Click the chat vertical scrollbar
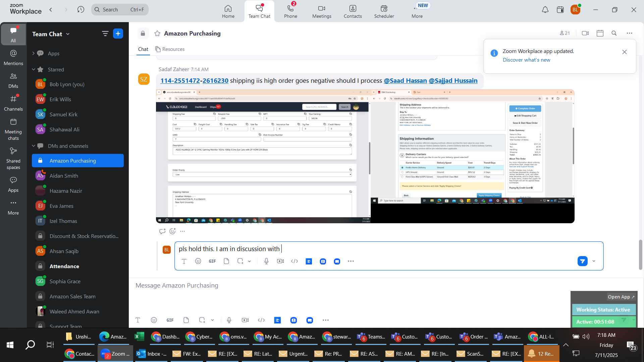644x362 pixels. click(x=641, y=255)
